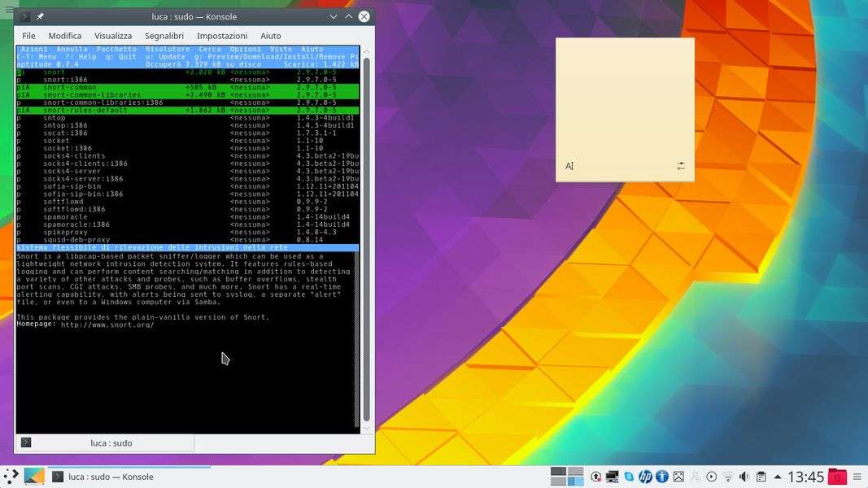Click the Konsole taskbar entry
868x488 pixels.
coord(130,477)
